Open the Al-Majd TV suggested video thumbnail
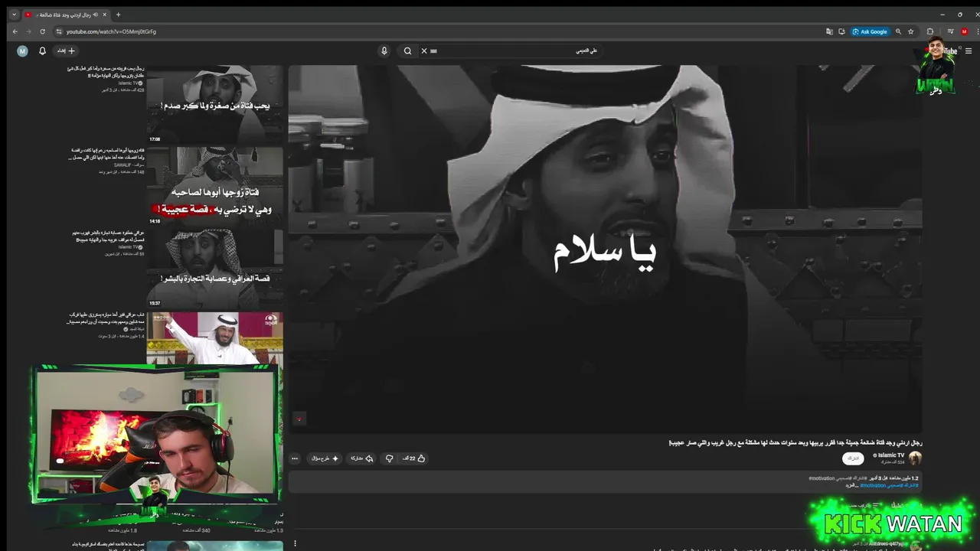This screenshot has width=980, height=551. click(x=215, y=338)
